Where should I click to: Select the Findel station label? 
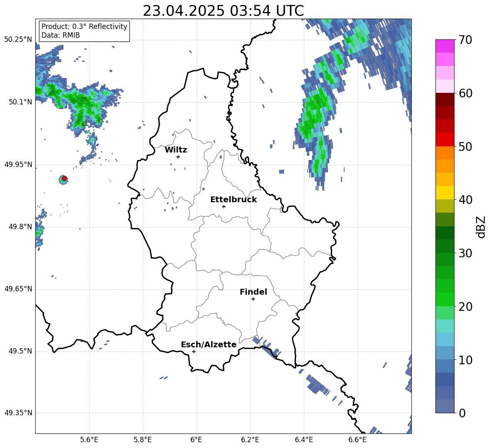253,292
